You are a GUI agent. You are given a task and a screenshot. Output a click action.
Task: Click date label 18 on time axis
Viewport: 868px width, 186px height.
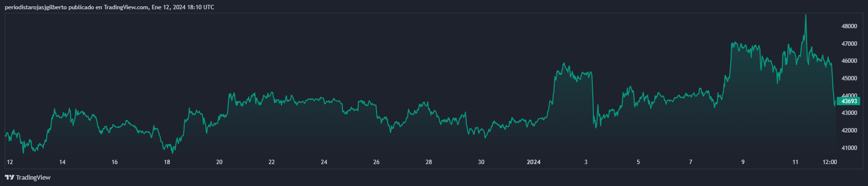tap(167, 162)
